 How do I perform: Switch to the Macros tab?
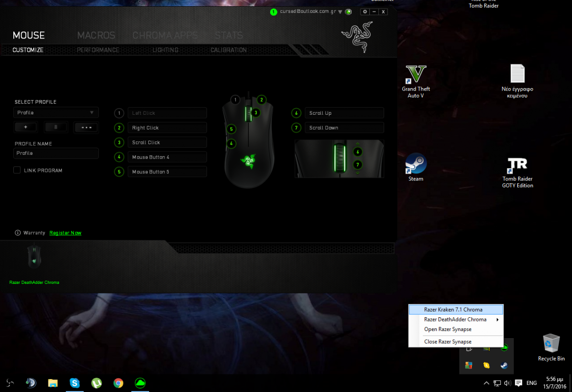coord(96,35)
